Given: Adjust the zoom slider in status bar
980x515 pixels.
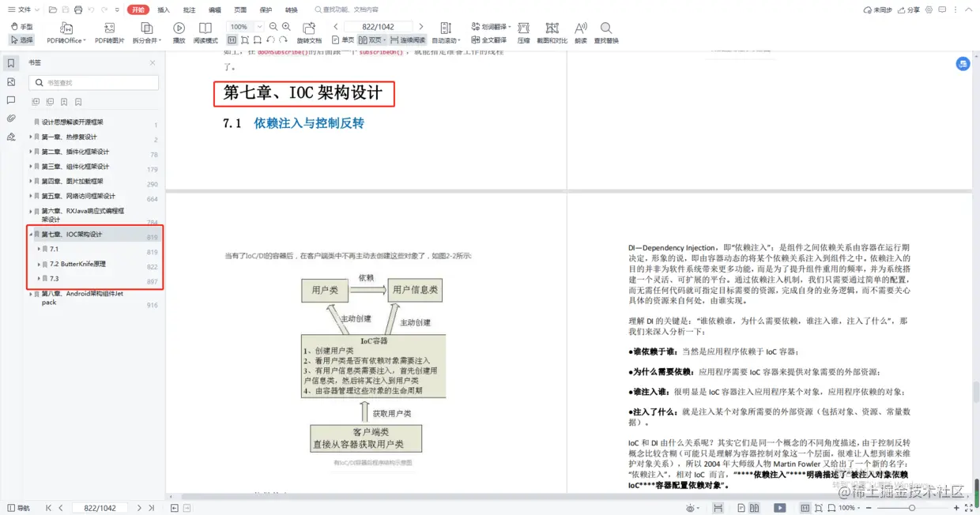Looking at the screenshot, I should [912, 508].
